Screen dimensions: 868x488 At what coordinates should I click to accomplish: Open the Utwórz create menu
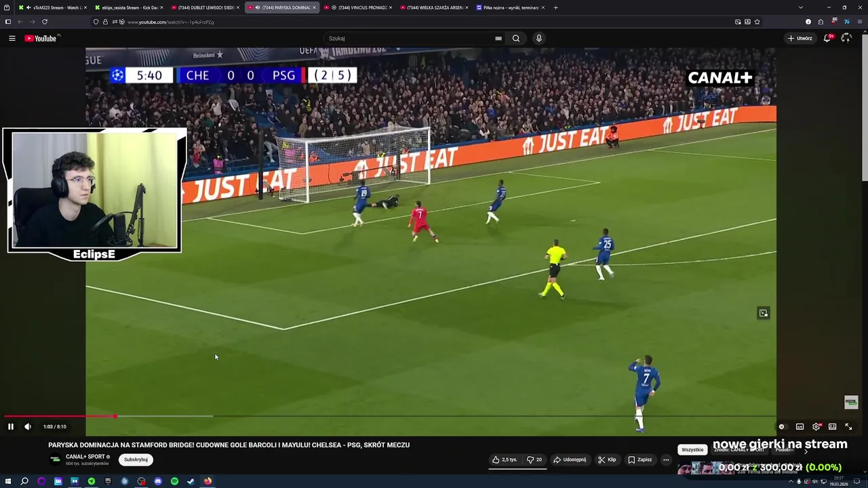[x=800, y=39]
